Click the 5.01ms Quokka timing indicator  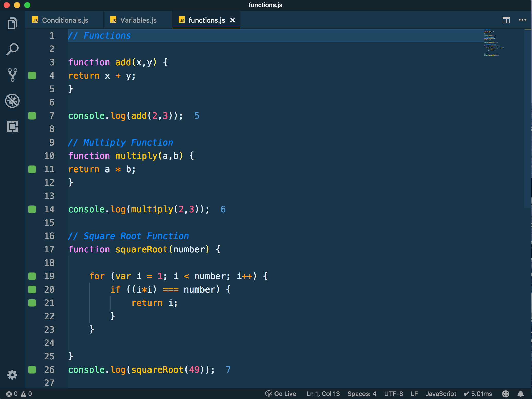click(x=478, y=394)
